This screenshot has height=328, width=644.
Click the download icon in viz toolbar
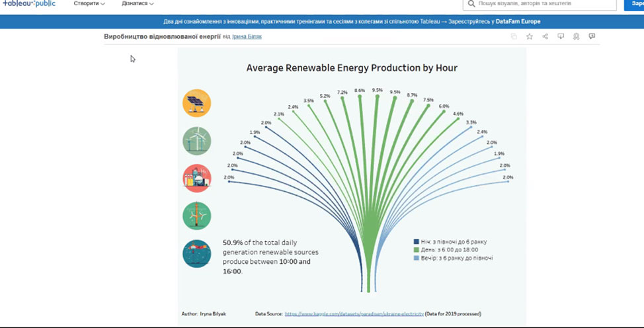point(561,37)
